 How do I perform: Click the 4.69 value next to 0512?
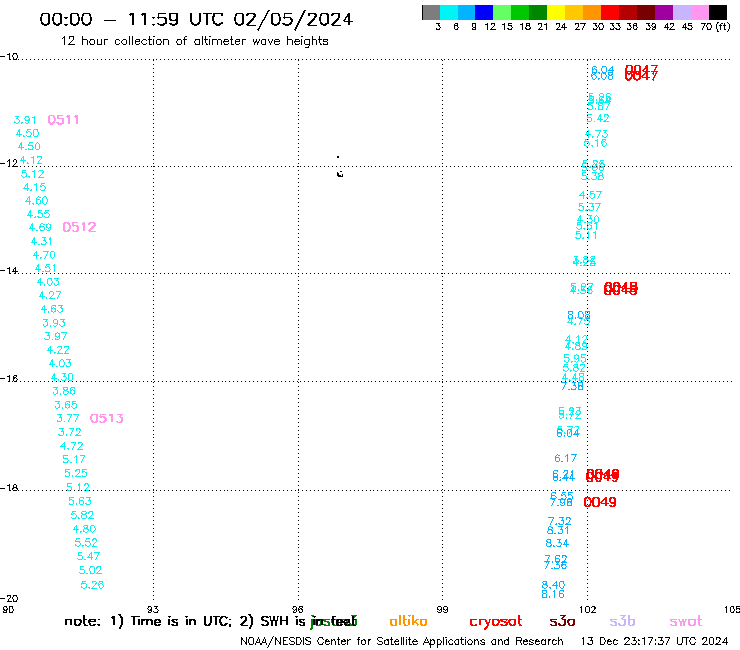click(40, 228)
